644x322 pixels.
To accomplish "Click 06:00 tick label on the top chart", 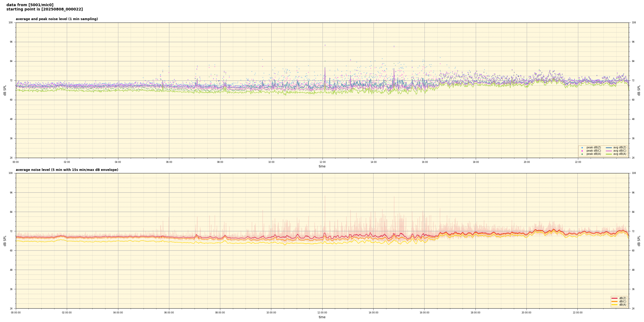I will click(x=169, y=162).
